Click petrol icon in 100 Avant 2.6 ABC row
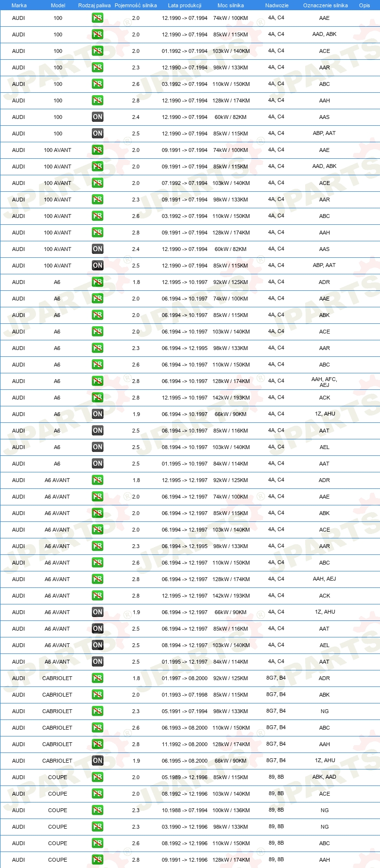Screen dimensions: 380x868 pos(98,216)
